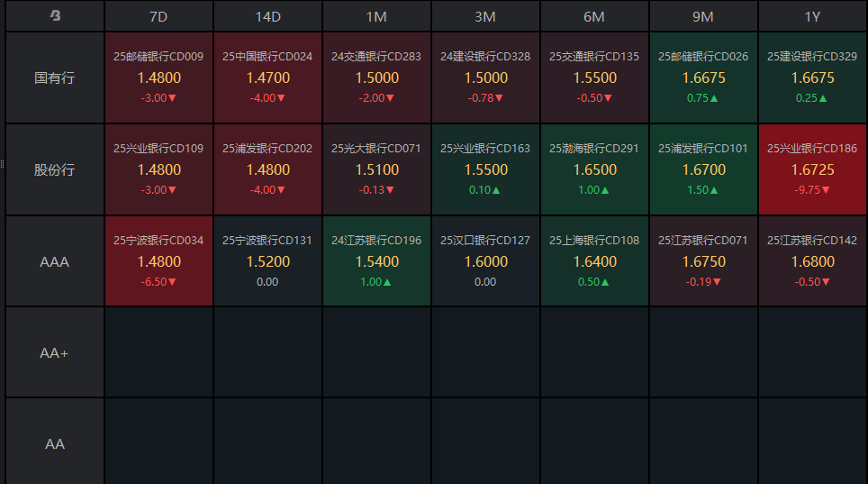Open the 25江苏银行CD071 cell

point(703,261)
